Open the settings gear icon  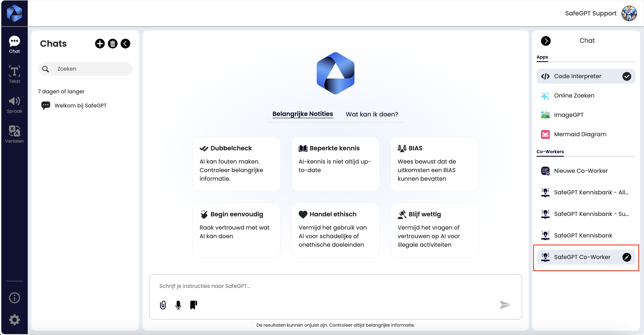[14, 320]
